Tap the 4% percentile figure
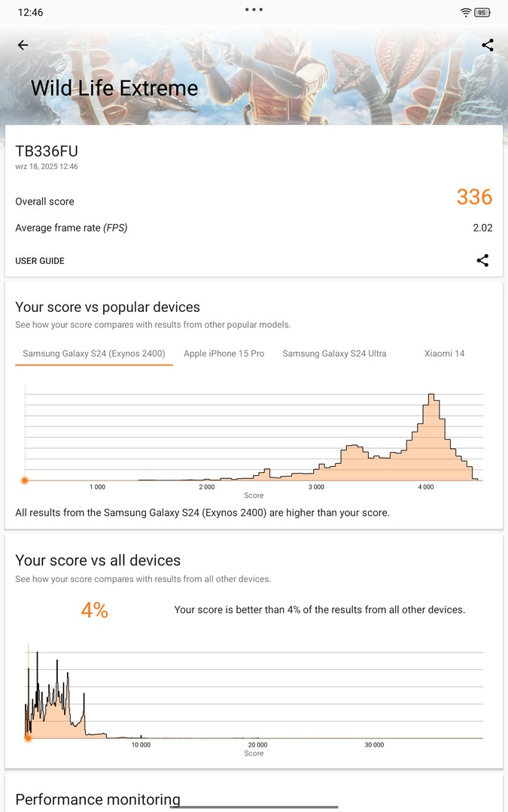 (95, 611)
